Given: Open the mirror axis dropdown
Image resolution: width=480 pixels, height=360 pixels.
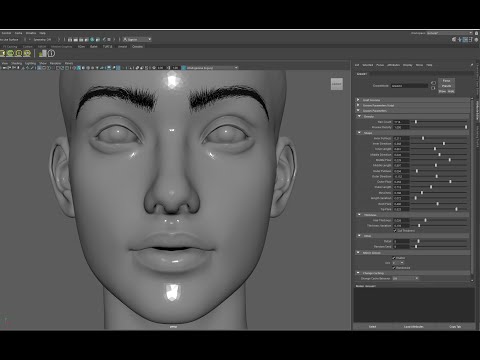Looking at the screenshot, I should 398,263.
